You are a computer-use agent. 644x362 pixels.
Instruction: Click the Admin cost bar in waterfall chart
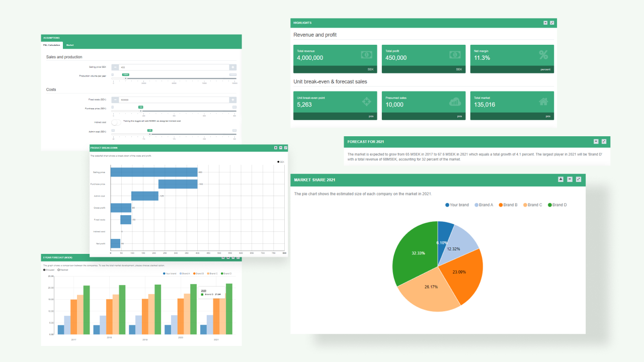(x=145, y=196)
